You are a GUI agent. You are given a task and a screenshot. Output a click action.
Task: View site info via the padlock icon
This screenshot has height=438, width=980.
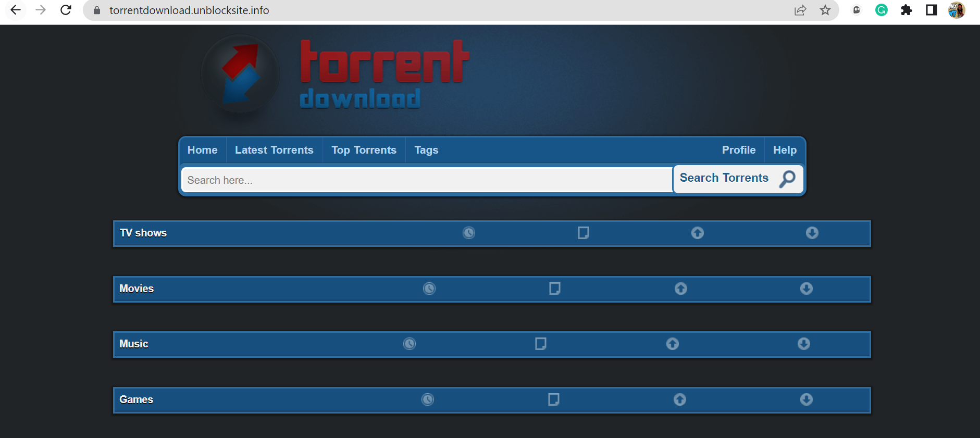click(97, 10)
